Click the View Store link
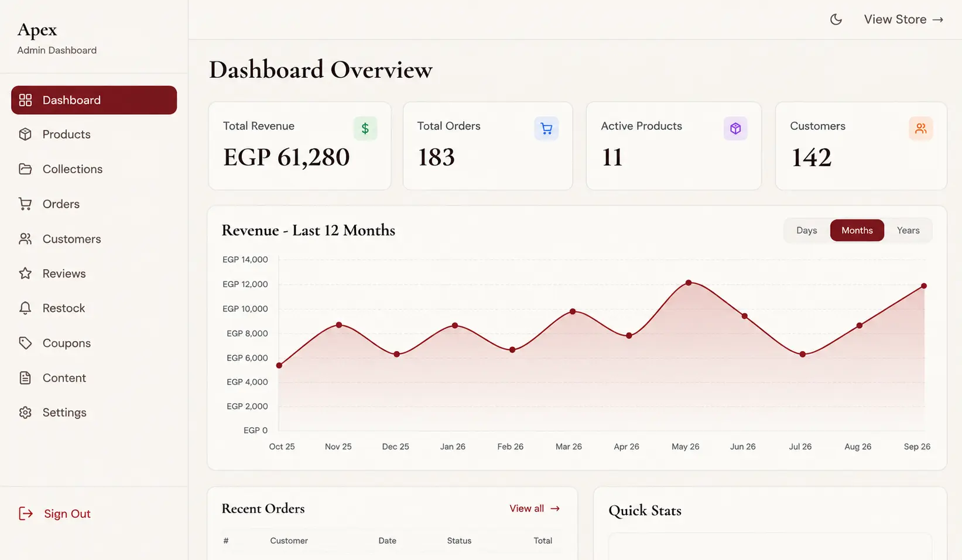The width and height of the screenshot is (962, 560). pyautogui.click(x=903, y=19)
